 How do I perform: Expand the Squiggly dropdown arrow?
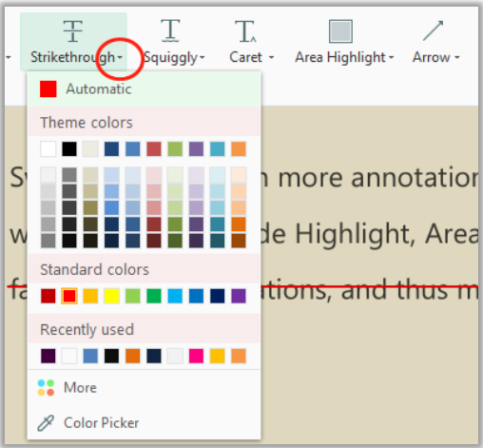[203, 57]
